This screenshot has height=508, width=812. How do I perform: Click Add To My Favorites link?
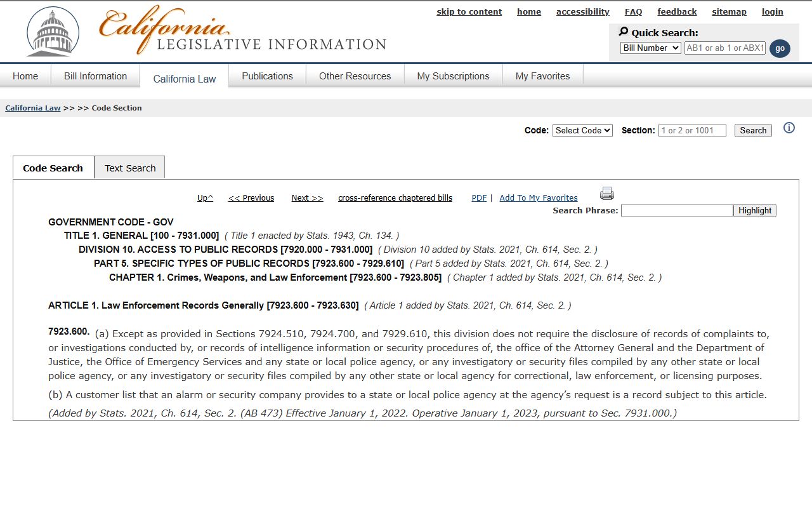point(539,198)
